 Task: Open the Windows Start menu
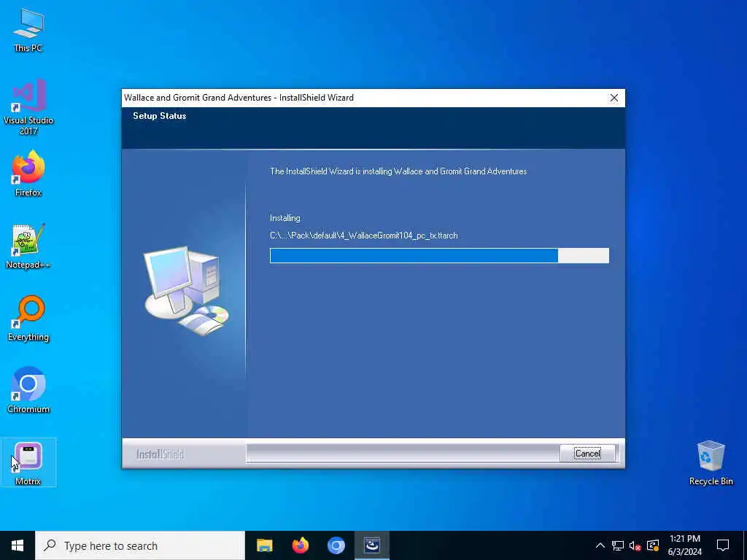coord(18,545)
